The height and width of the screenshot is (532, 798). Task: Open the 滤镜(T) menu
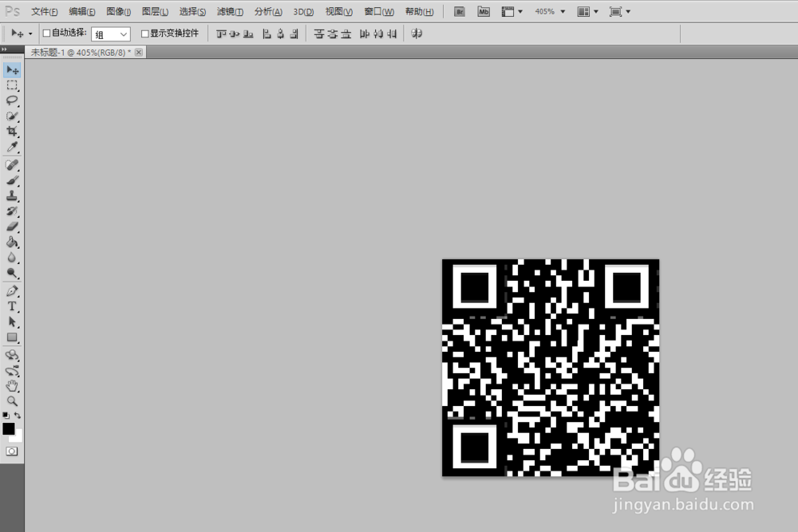click(x=230, y=12)
